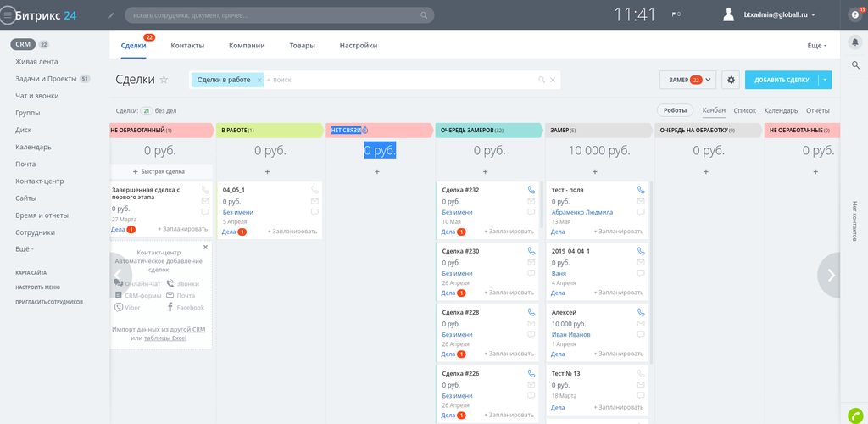Call contact on Сделка #232 card
The image size is (868, 424).
click(531, 190)
